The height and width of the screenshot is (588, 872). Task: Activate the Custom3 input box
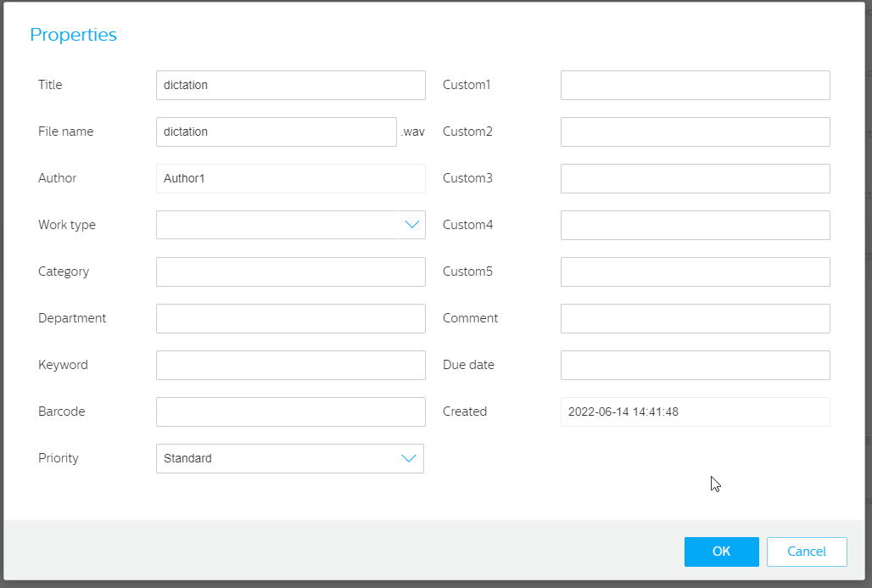pyautogui.click(x=696, y=178)
